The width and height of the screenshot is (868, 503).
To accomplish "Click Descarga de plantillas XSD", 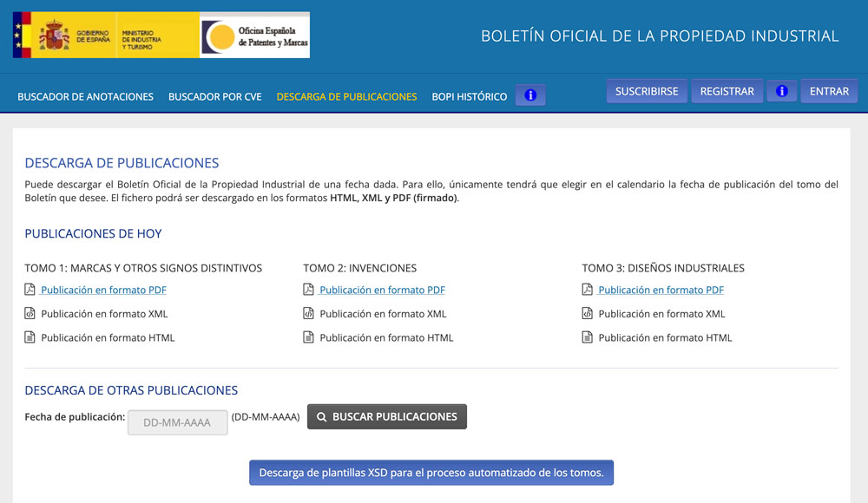I will coord(431,473).
